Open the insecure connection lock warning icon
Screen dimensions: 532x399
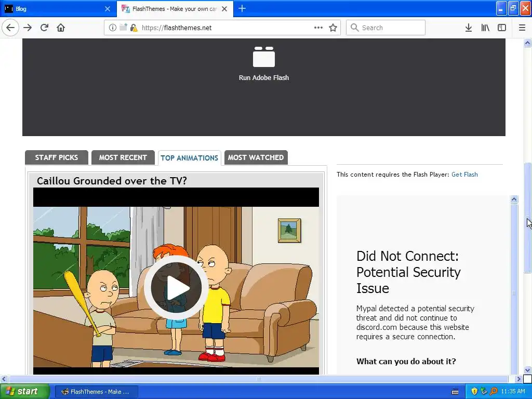pos(134,28)
